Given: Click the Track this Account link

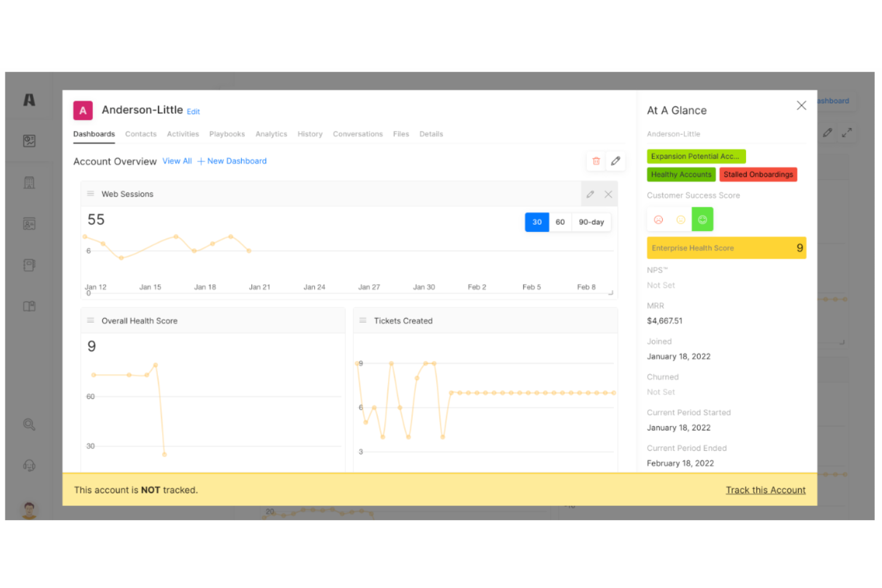Looking at the screenshot, I should [x=765, y=490].
